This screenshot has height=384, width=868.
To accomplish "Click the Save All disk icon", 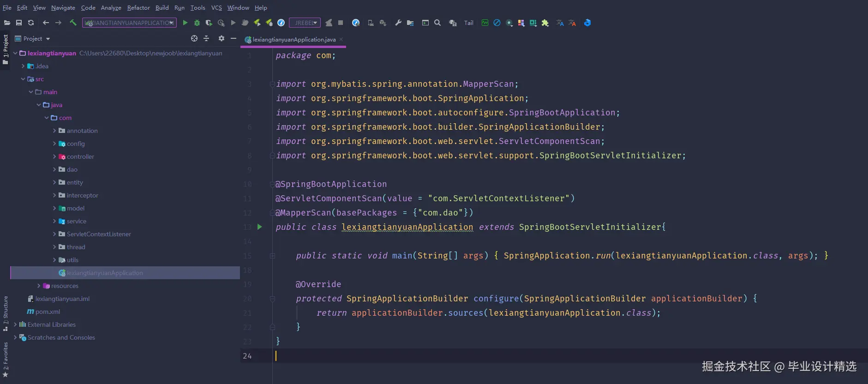I will pos(19,23).
